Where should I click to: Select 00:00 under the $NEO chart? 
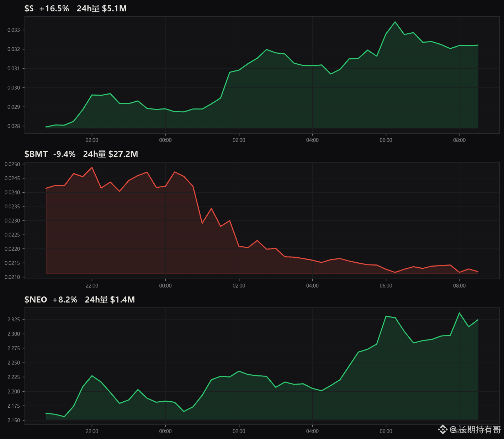pyautogui.click(x=165, y=431)
